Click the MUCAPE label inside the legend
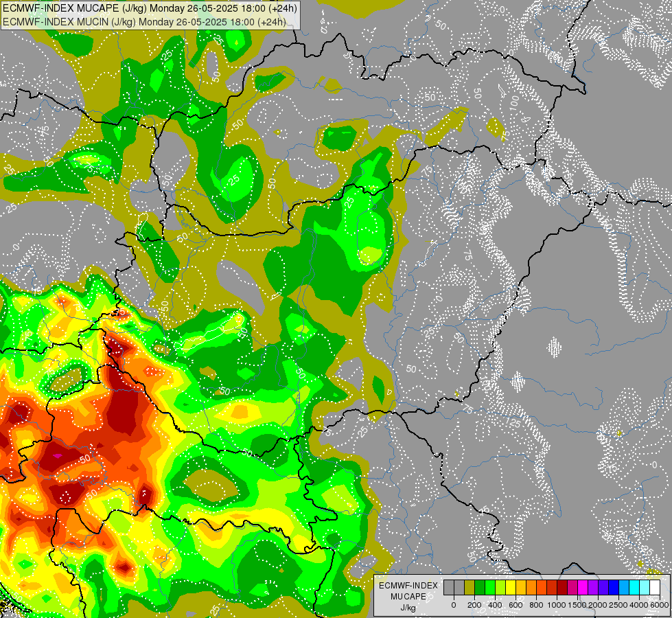This screenshot has height=618, width=672. (408, 597)
